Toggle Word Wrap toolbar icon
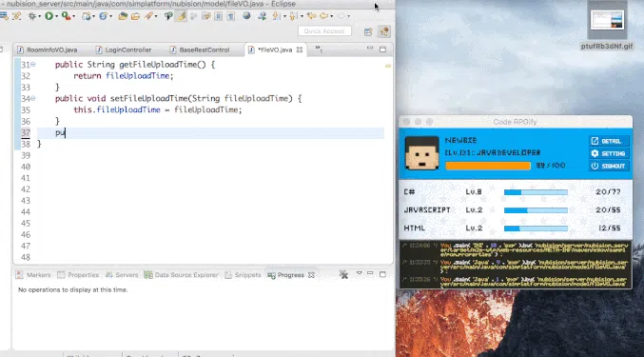Image resolution: width=644 pixels, height=357 pixels. tap(206, 16)
